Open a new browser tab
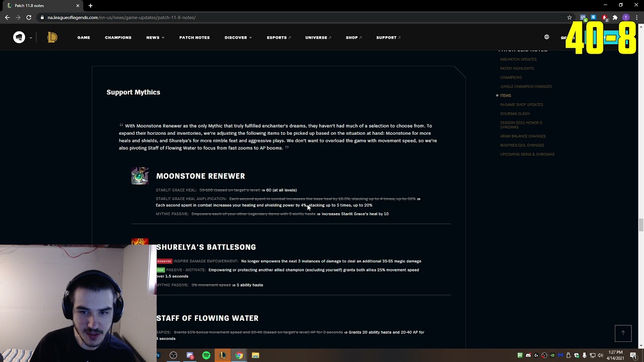 click(91, 6)
